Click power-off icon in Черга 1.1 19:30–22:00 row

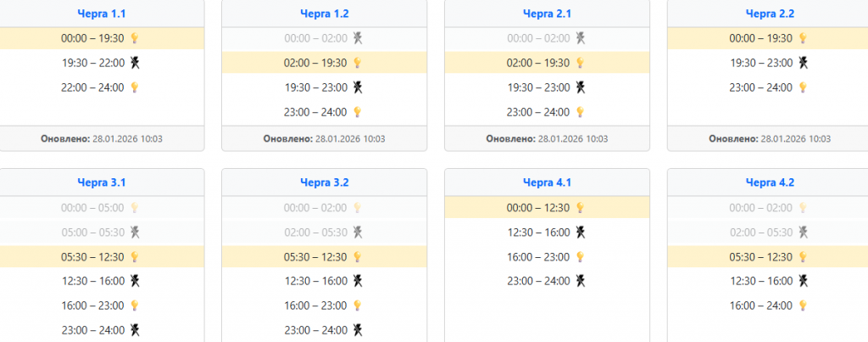tap(134, 63)
